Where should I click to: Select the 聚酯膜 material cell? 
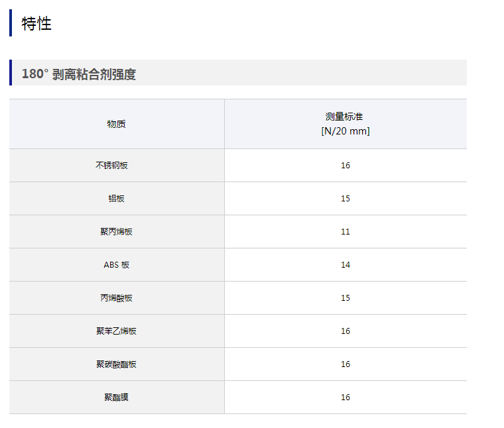pyautogui.click(x=117, y=397)
